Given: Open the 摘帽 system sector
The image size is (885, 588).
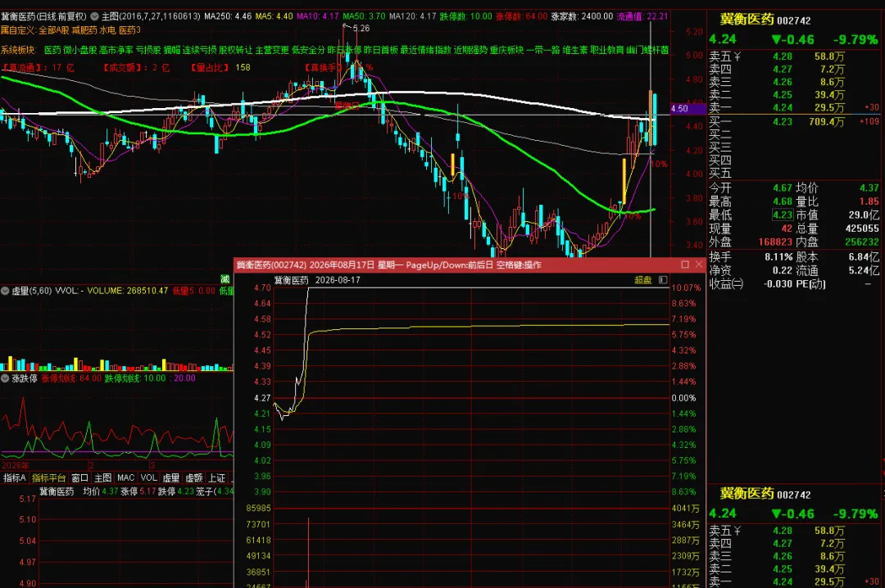Looking at the screenshot, I should (x=171, y=50).
